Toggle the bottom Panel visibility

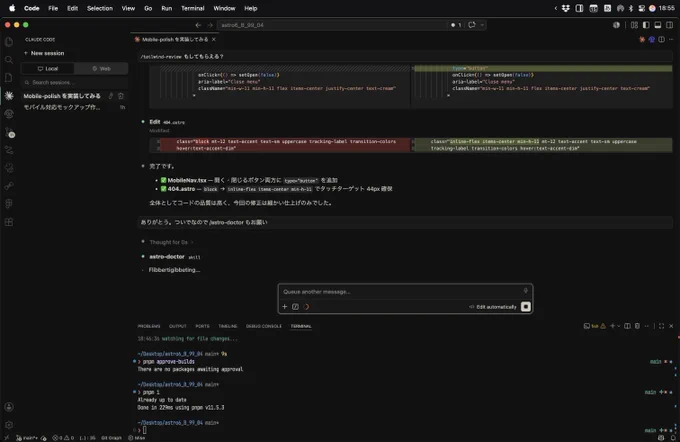click(x=658, y=25)
